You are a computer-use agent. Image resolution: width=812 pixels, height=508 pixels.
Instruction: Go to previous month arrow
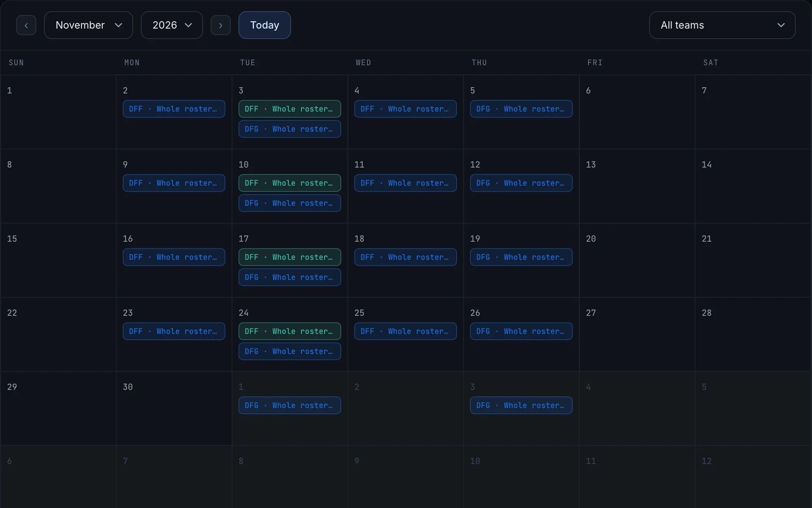click(26, 25)
